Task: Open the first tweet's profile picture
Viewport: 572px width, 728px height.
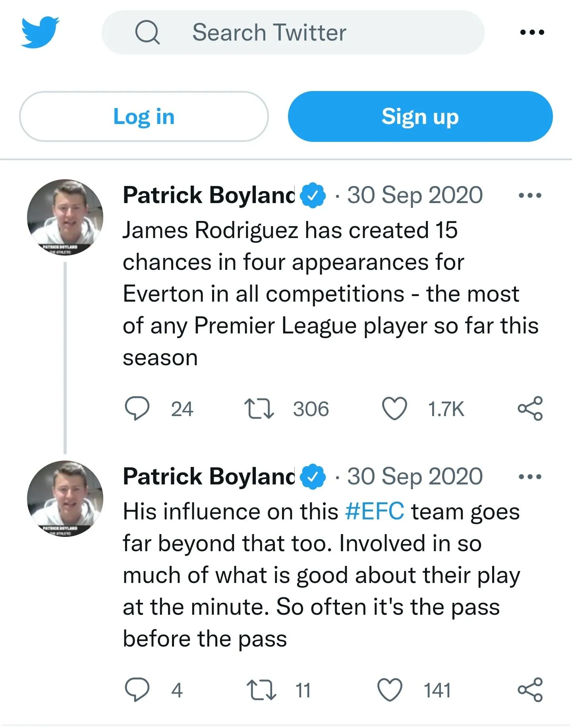Action: (65, 217)
